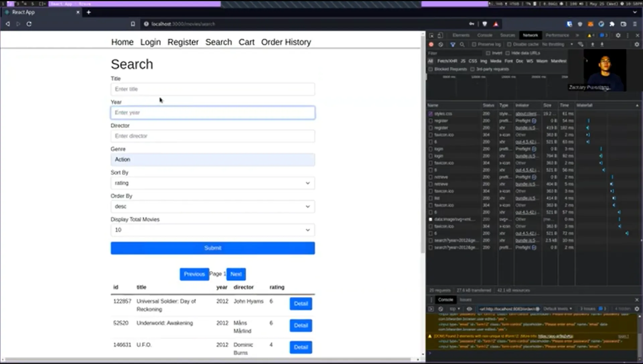The image size is (643, 364).
Task: Enable the Preserve log checkbox
Action: tap(474, 44)
